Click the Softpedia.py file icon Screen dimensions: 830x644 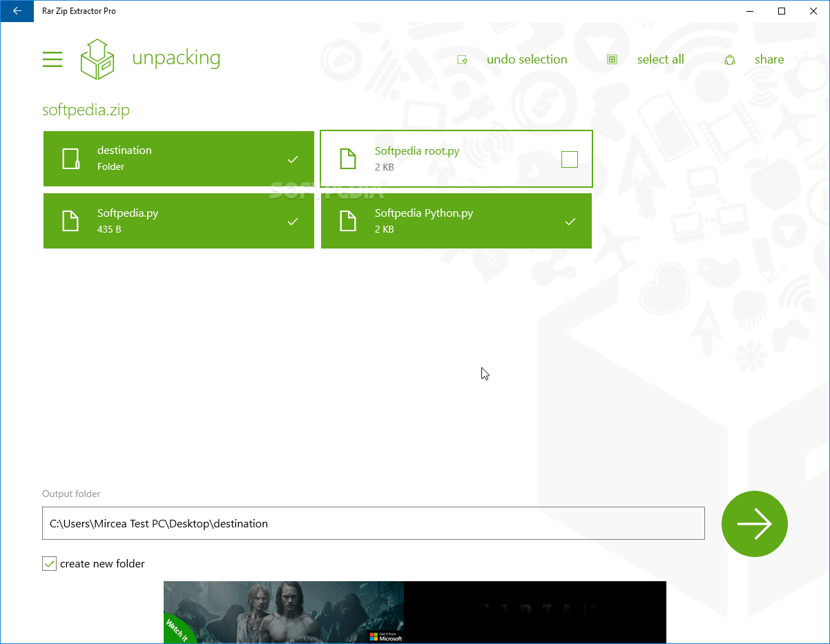click(70, 221)
